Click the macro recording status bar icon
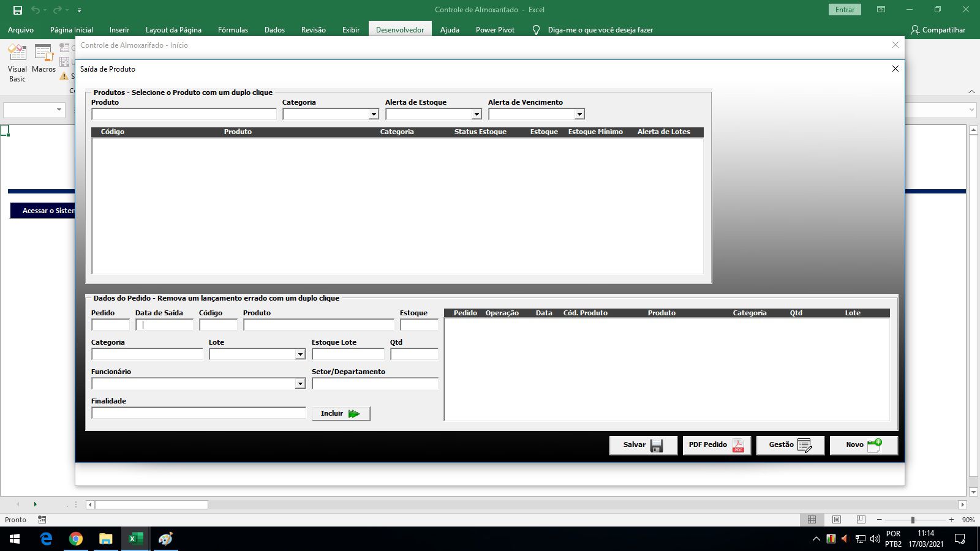 coord(42,520)
